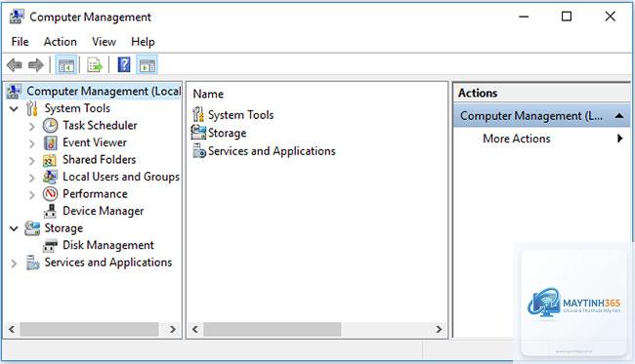
Task: Expand the Event Viewer node
Action: click(x=32, y=143)
